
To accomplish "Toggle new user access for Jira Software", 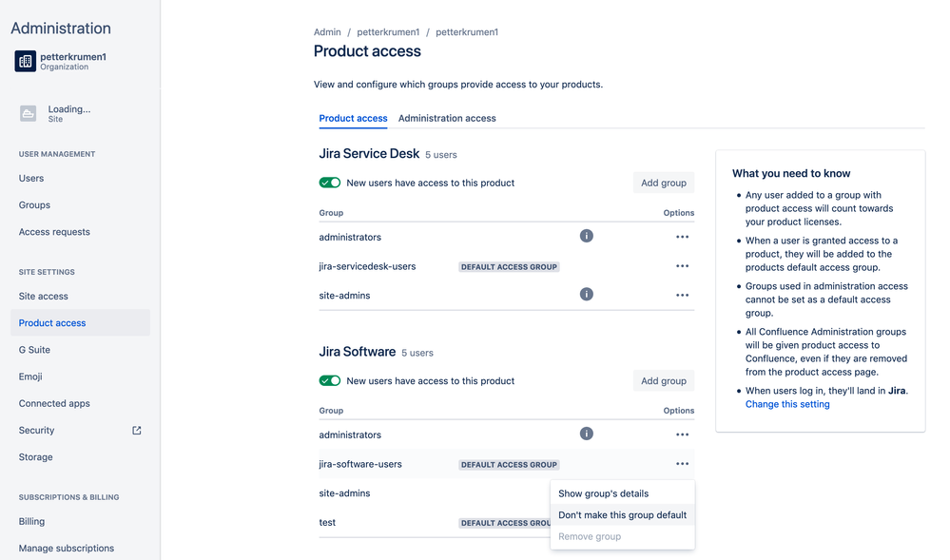I will (x=330, y=380).
